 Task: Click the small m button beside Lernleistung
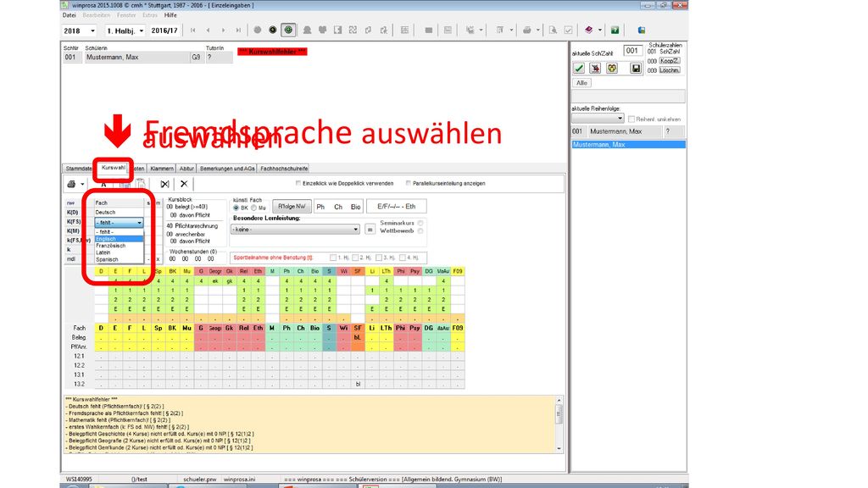[370, 229]
